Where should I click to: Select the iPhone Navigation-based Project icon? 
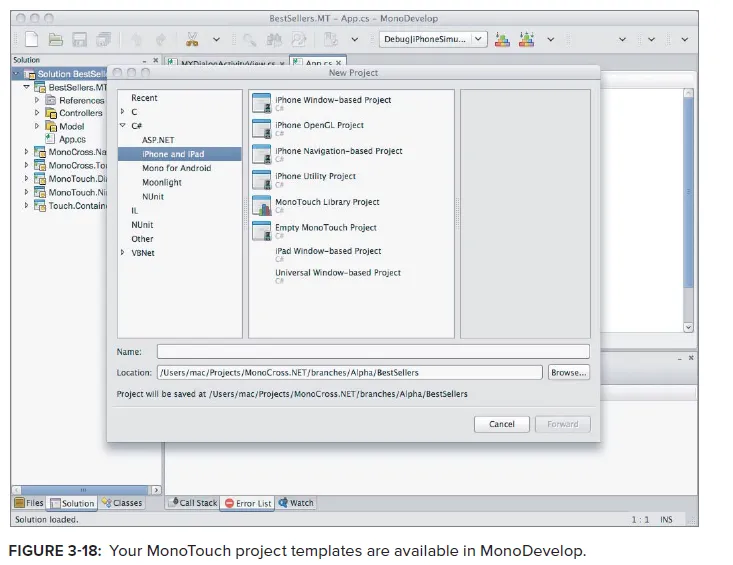[261, 154]
